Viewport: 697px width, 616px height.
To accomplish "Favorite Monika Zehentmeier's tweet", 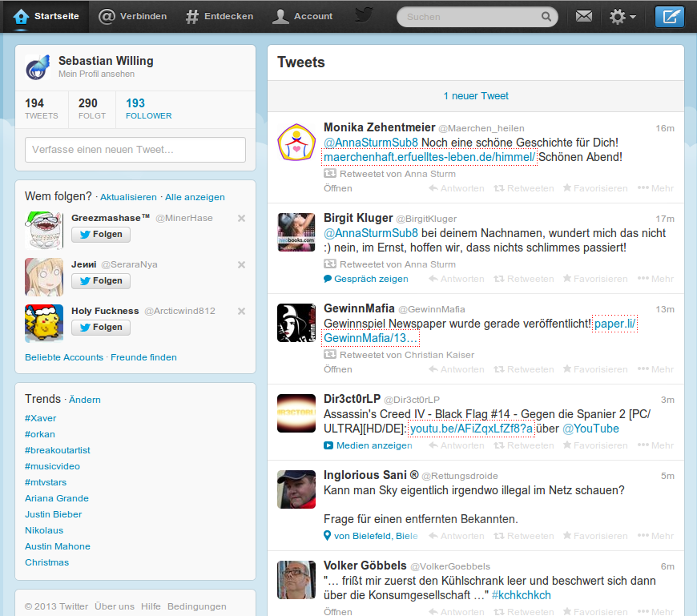I will (595, 188).
